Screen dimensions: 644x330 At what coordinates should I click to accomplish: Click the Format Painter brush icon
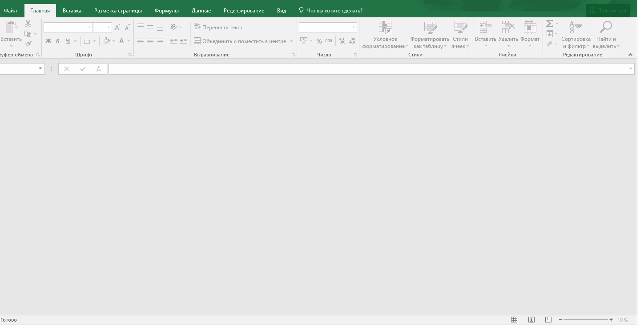tap(28, 44)
